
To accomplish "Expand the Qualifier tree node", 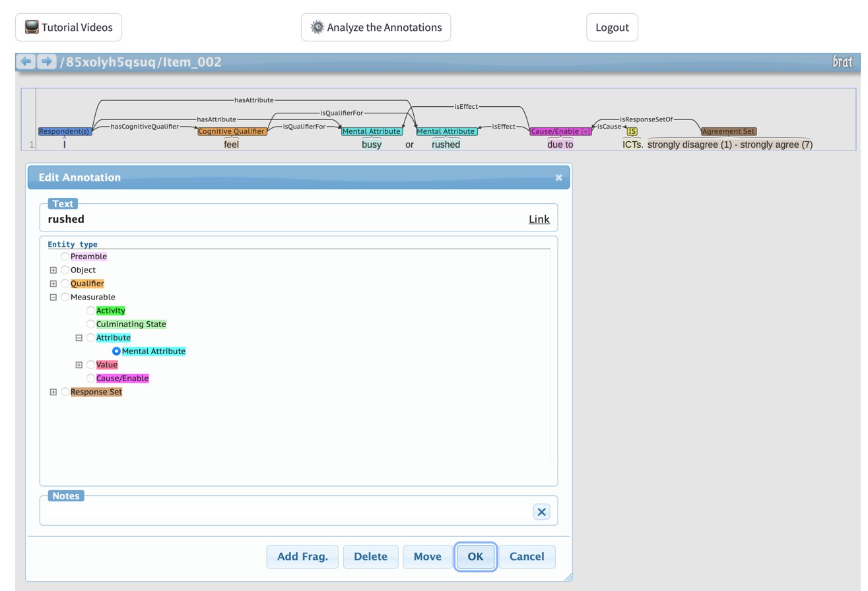I will pyautogui.click(x=53, y=284).
